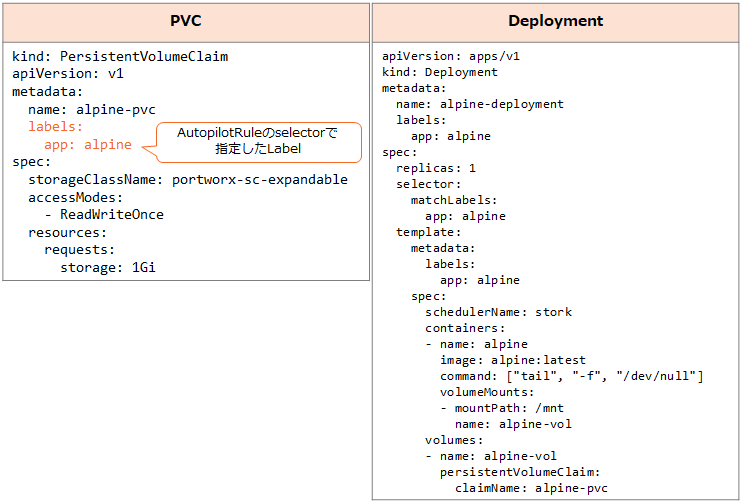
Task: Click the 'template:' line
Action: pyautogui.click(x=429, y=232)
